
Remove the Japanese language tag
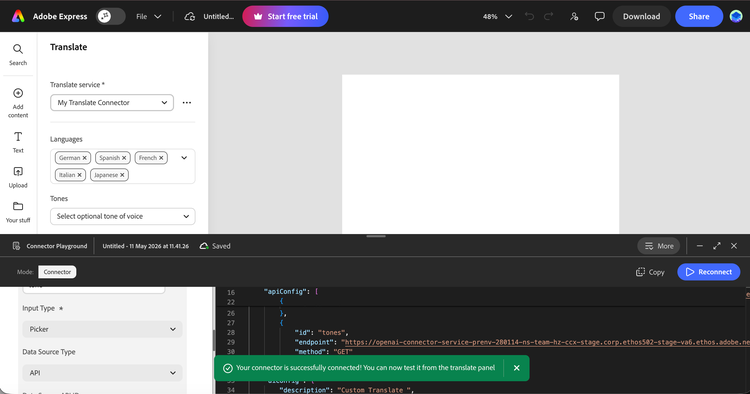[122, 175]
